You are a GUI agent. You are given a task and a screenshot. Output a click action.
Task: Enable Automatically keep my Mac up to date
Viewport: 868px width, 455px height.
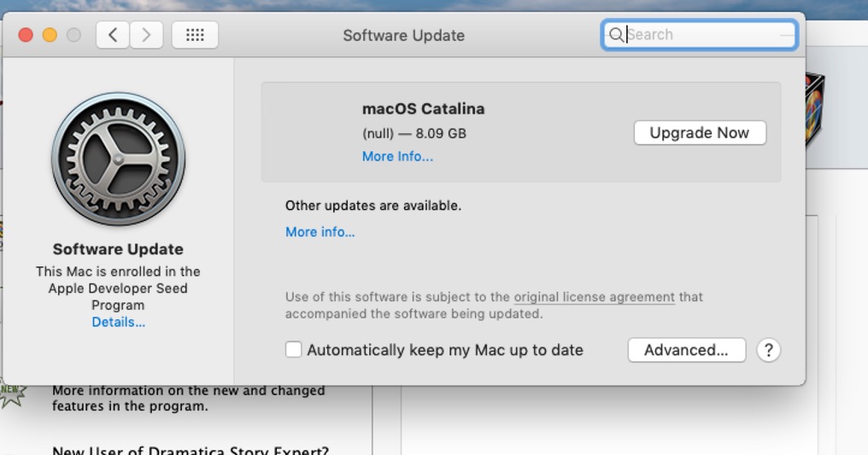(294, 350)
